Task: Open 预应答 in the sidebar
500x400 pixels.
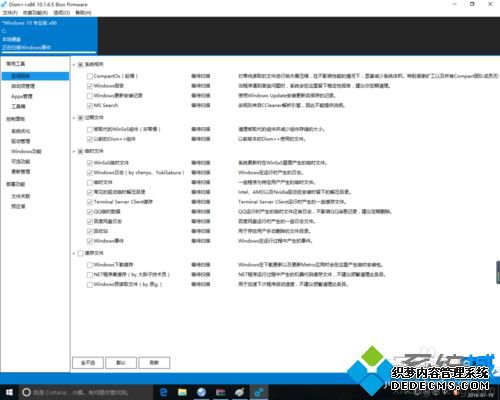Action: 18,206
